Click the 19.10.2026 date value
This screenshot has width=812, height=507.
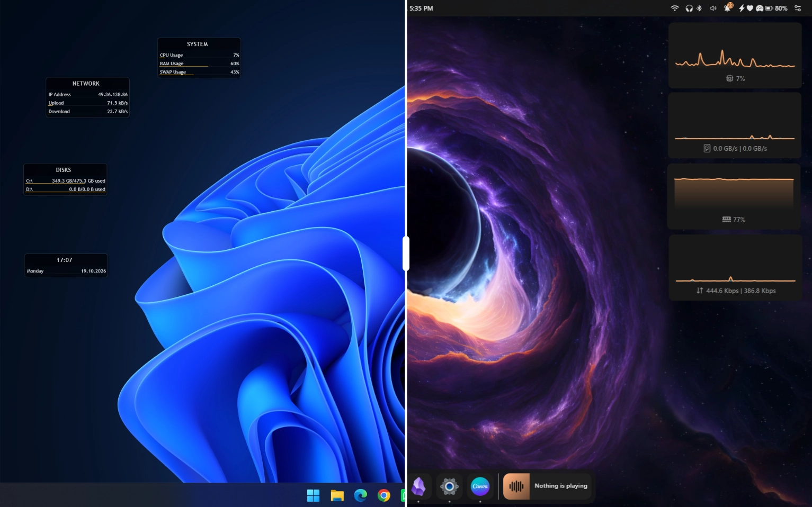click(93, 271)
